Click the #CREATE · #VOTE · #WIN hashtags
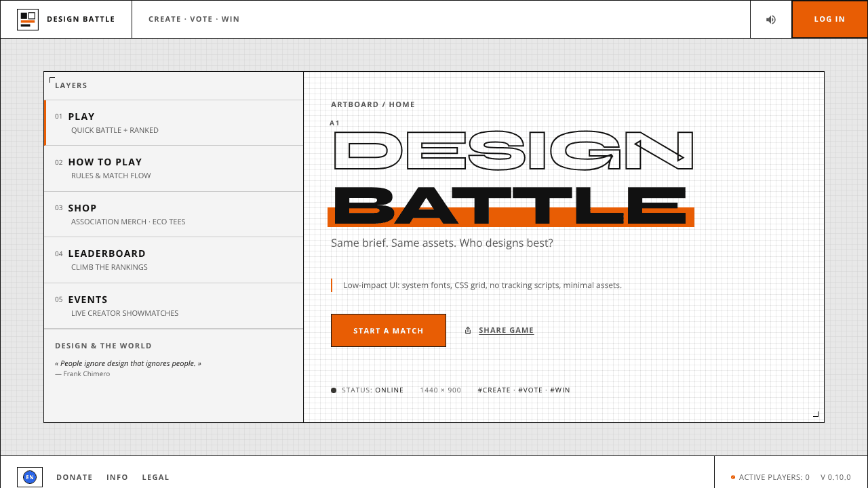The height and width of the screenshot is (488, 868). tap(524, 390)
